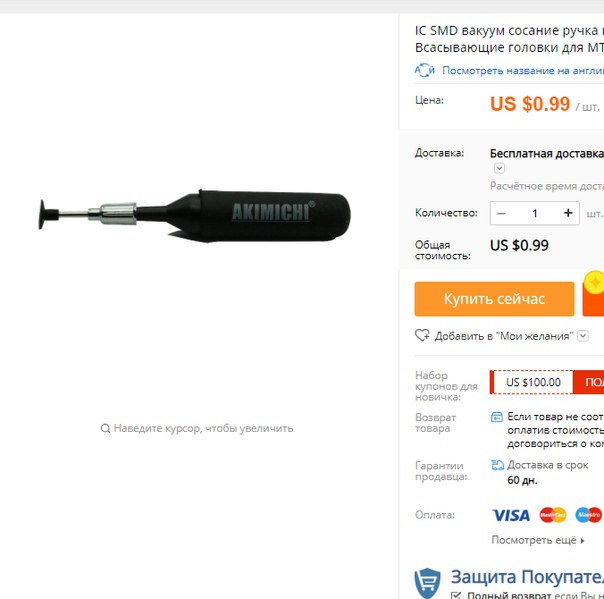604x599 pixels.
Task: Click the translate icon beside title link
Action: tap(424, 70)
